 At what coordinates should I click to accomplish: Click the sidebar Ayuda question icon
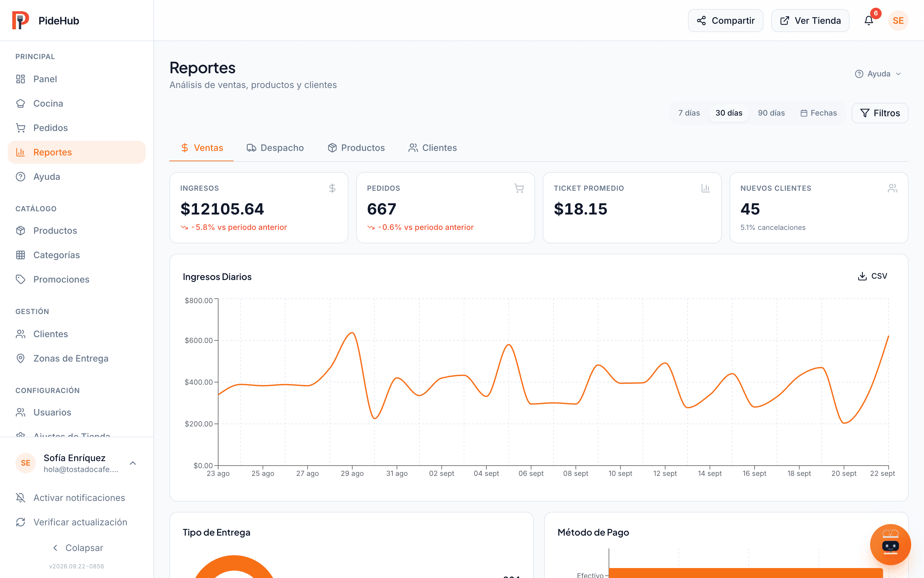click(21, 177)
